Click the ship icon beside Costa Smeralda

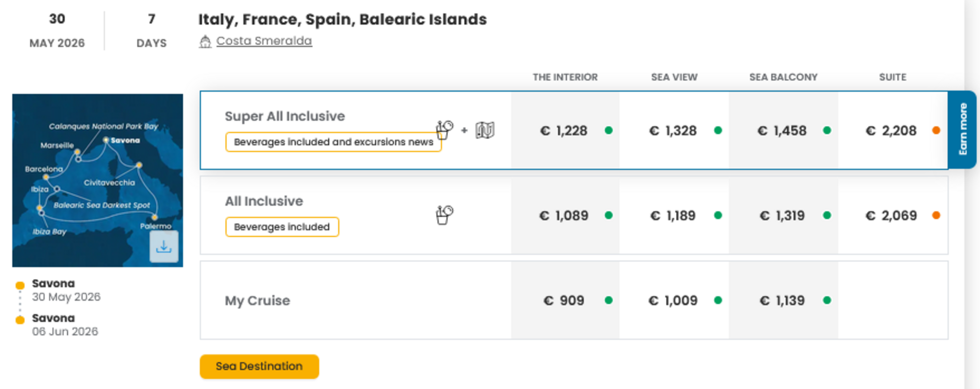(205, 42)
